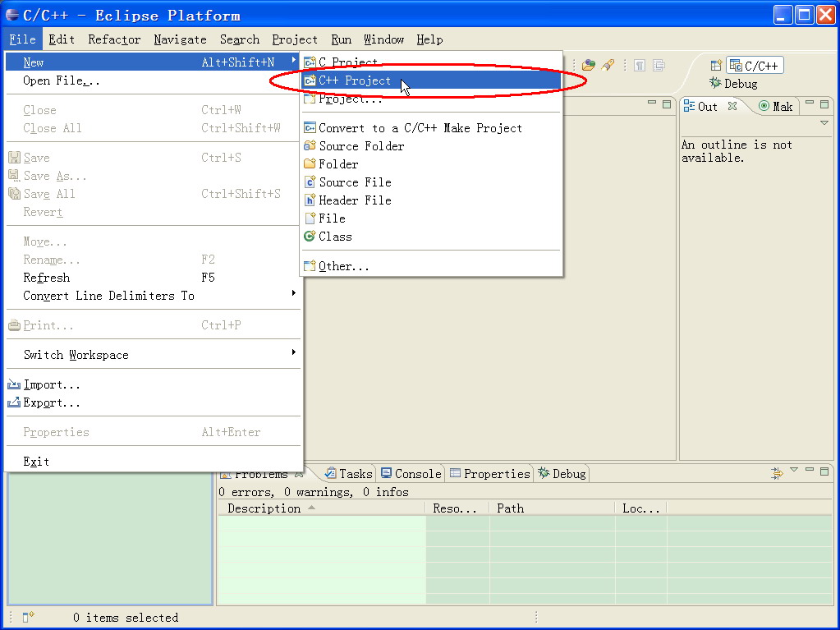Image resolution: width=840 pixels, height=630 pixels.
Task: Open the Edit menu
Action: click(62, 39)
